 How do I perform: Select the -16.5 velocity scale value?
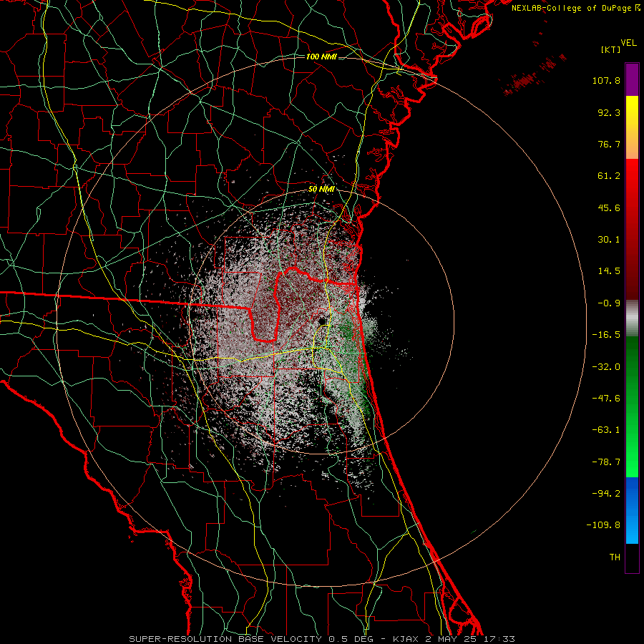pos(606,335)
